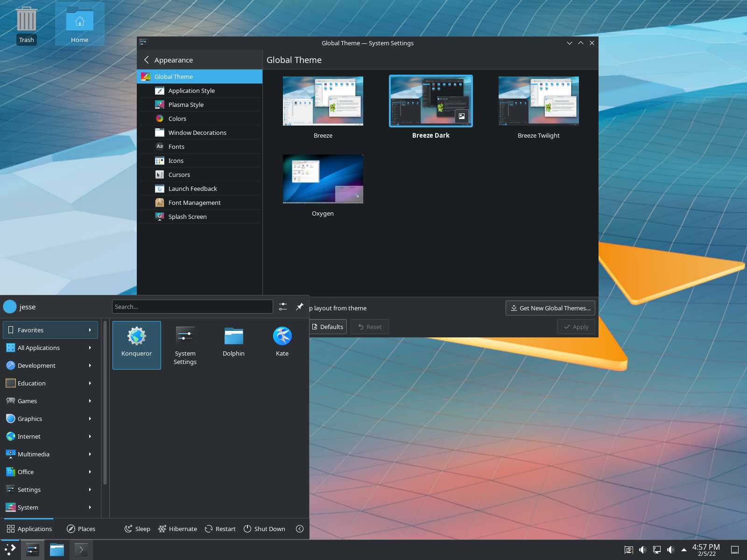Image resolution: width=747 pixels, height=560 pixels.
Task: Click Get New Global Themes button
Action: click(550, 308)
